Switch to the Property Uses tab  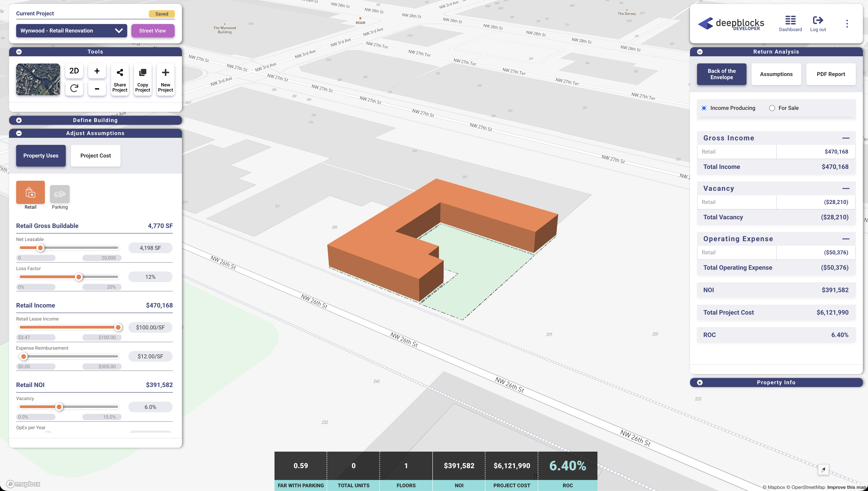tap(41, 156)
